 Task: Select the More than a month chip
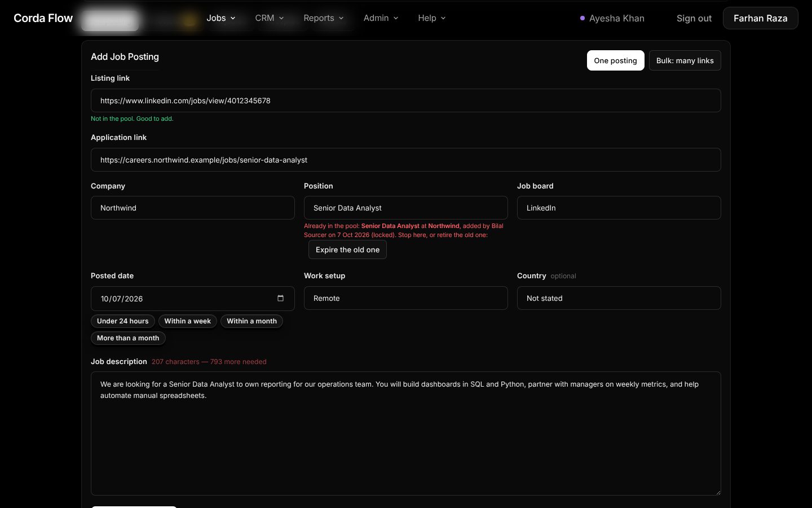(x=128, y=338)
